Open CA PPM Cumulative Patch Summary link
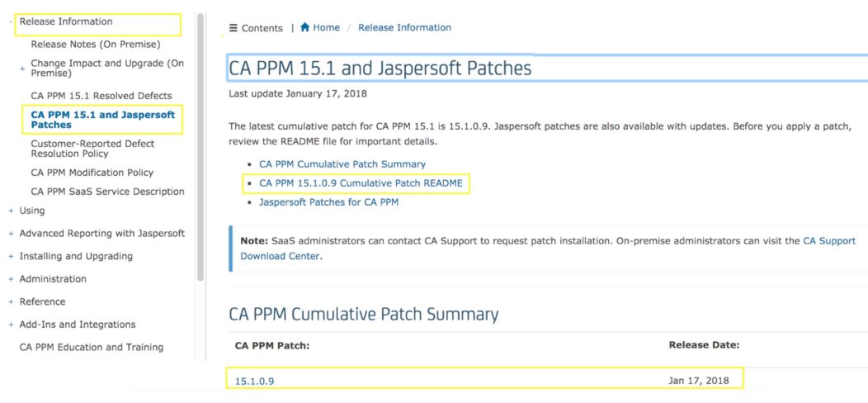The width and height of the screenshot is (868, 403). [x=342, y=164]
